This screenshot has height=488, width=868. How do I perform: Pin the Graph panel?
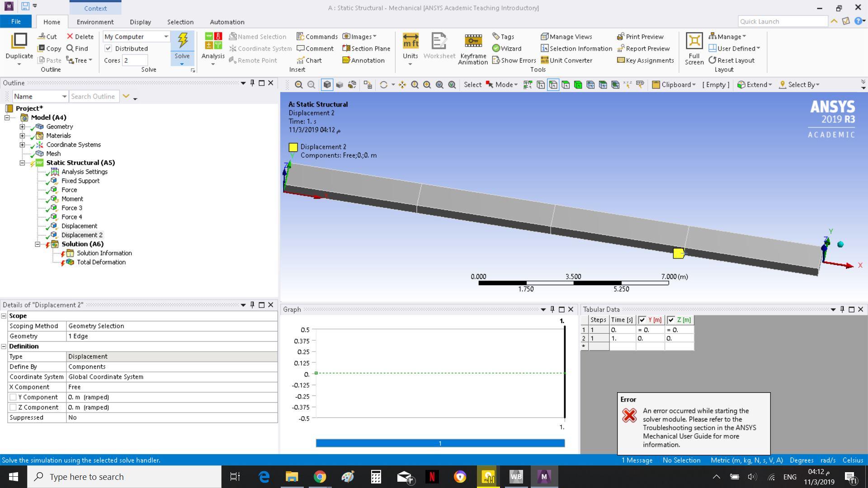552,310
